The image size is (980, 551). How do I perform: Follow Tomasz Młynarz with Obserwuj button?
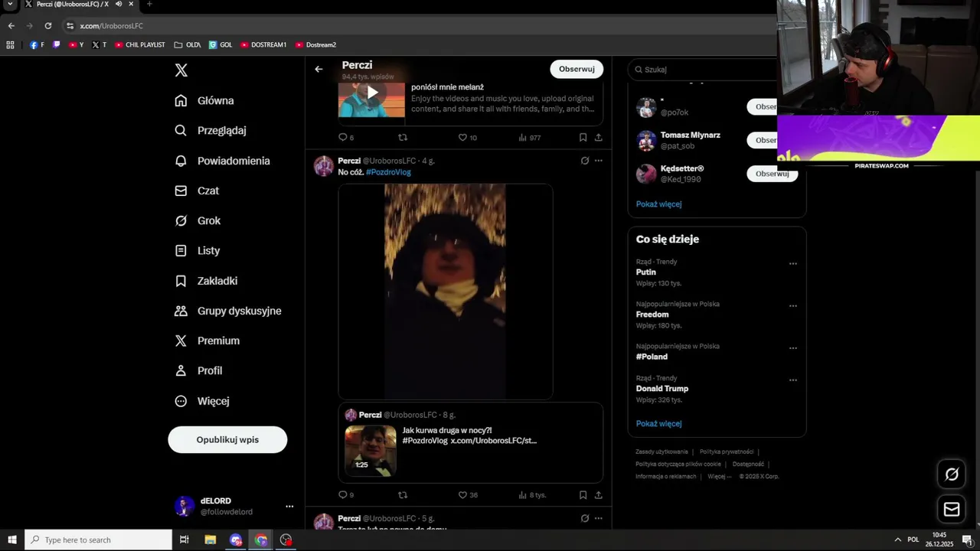pyautogui.click(x=763, y=140)
